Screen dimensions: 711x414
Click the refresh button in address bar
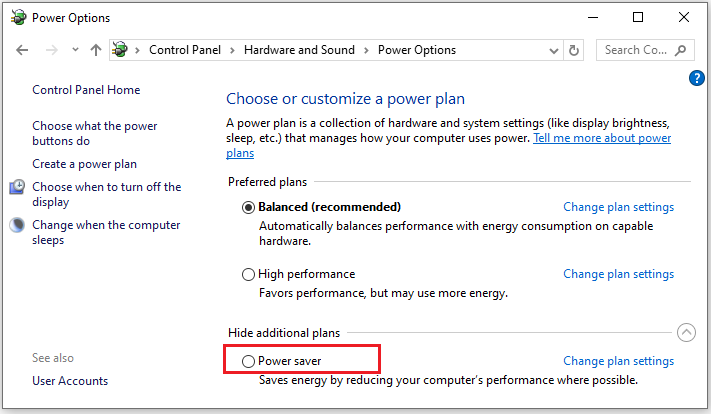[x=574, y=50]
